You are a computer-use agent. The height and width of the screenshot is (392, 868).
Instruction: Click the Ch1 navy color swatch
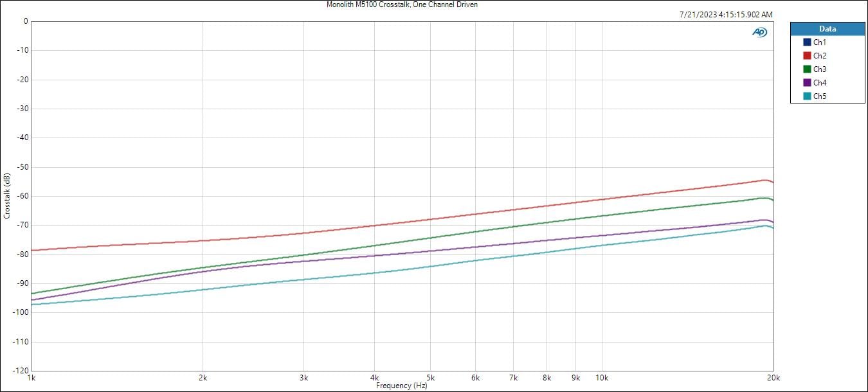pyautogui.click(x=807, y=42)
